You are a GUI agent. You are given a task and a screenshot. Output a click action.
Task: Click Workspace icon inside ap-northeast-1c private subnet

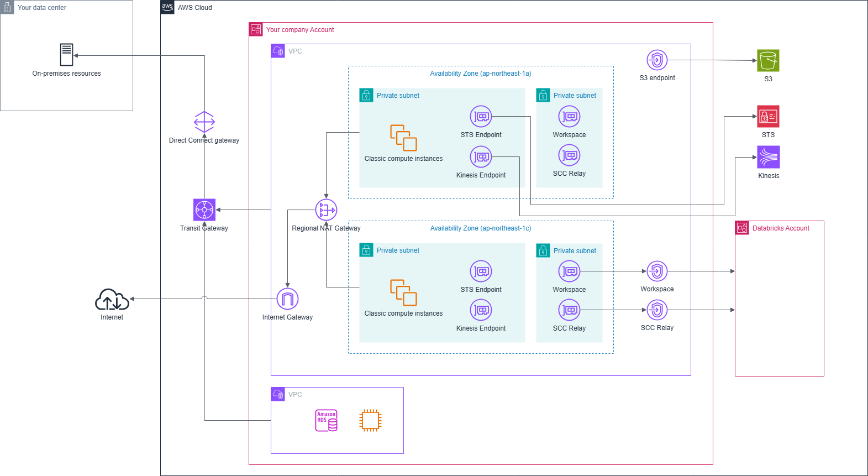[x=569, y=271]
